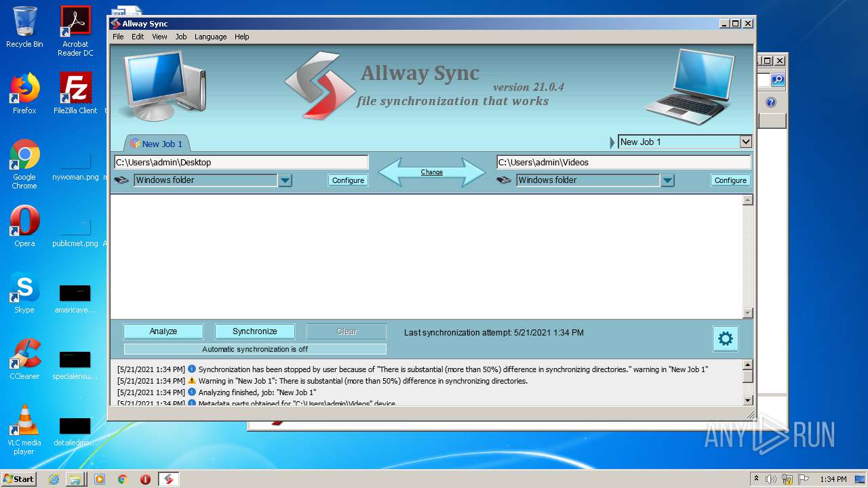Click the Opera taskbar icon

(x=145, y=479)
